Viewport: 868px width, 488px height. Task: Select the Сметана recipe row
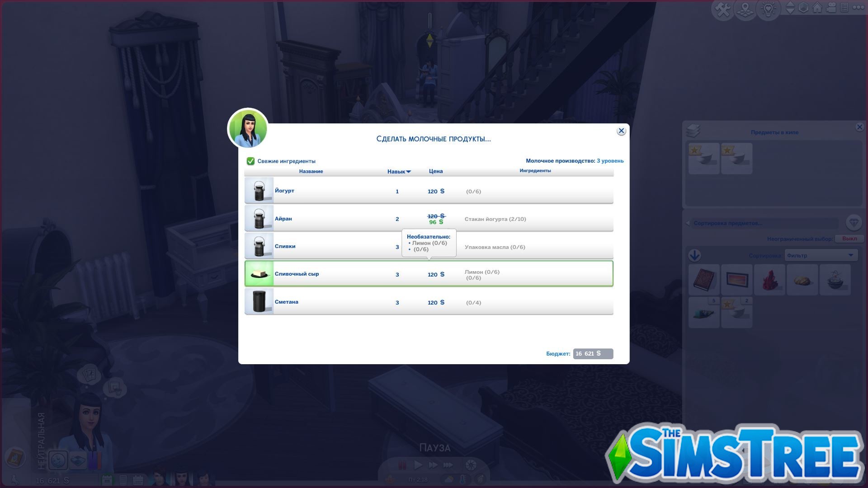(429, 301)
